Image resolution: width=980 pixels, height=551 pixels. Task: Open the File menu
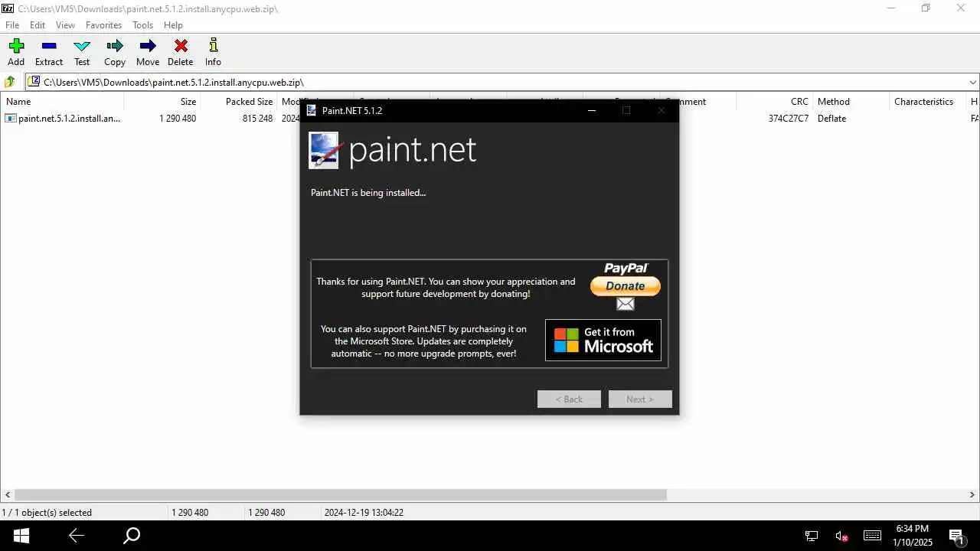(12, 25)
